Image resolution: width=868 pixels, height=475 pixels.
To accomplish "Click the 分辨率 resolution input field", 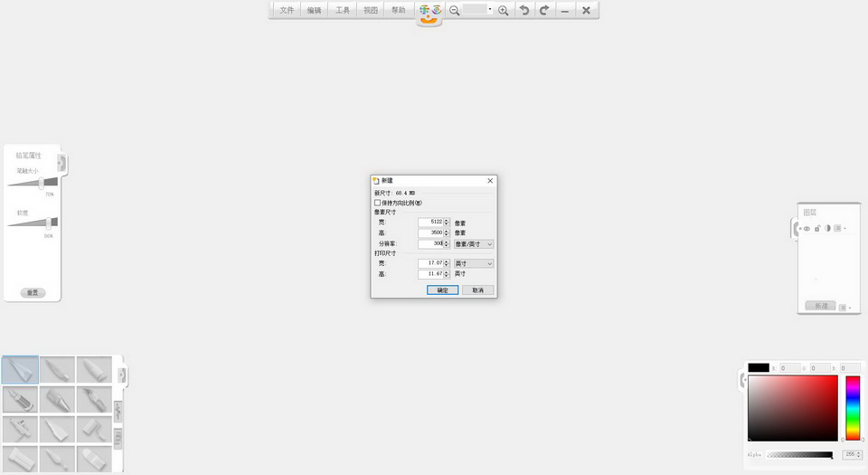I will click(430, 244).
